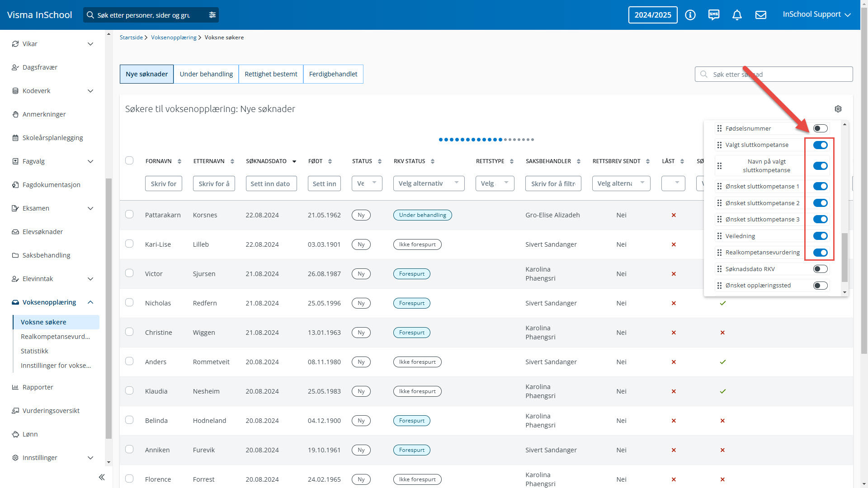
Task: Collapse sidebar with double chevron icon
Action: (x=102, y=477)
